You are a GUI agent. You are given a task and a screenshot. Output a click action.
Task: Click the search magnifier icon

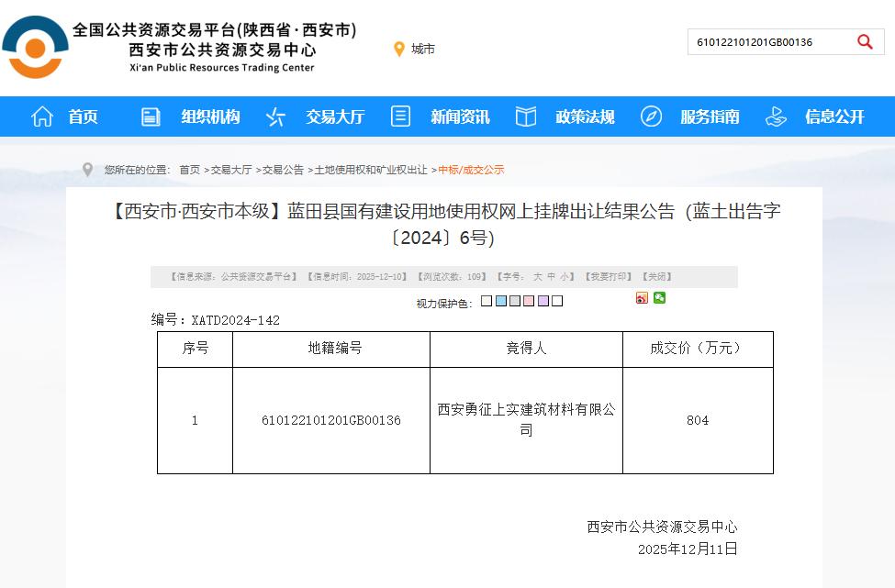pyautogui.click(x=864, y=42)
